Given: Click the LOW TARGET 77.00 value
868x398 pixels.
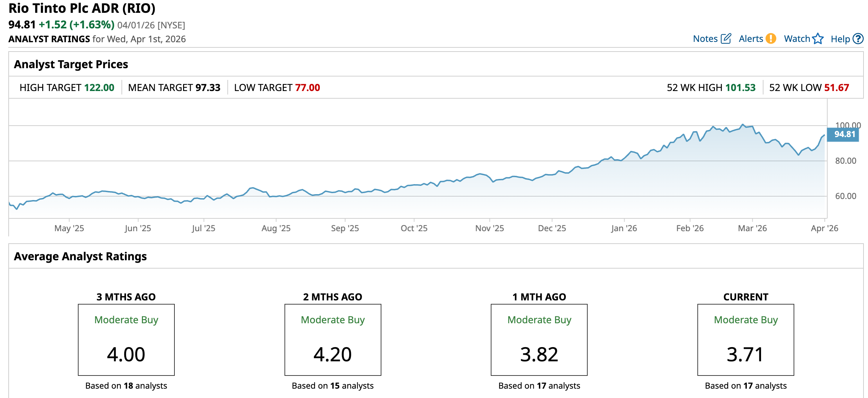Looking at the screenshot, I should 307,88.
